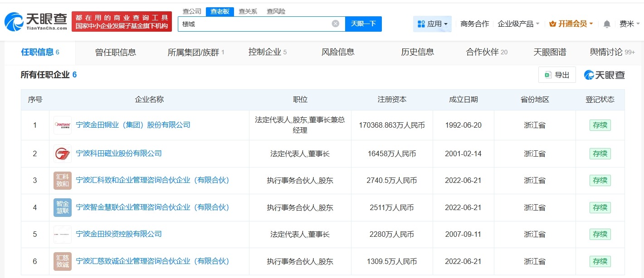644x278 pixels.
Task: Open the 应用 dropdown
Action: coord(432,23)
